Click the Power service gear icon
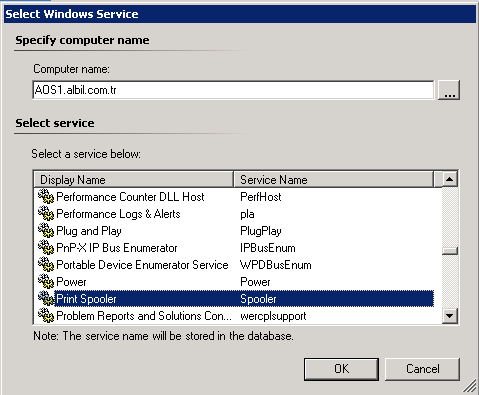This screenshot has width=479, height=395. 46,281
